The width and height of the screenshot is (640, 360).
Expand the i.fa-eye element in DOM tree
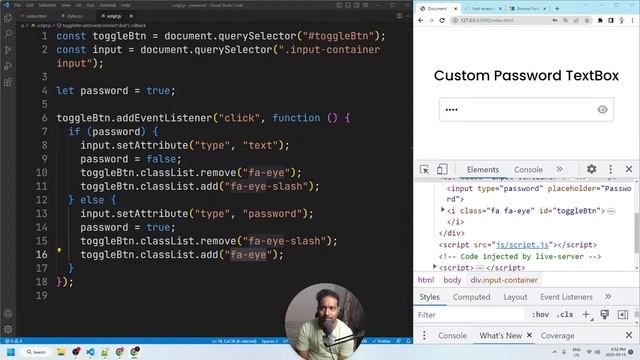[443, 210]
